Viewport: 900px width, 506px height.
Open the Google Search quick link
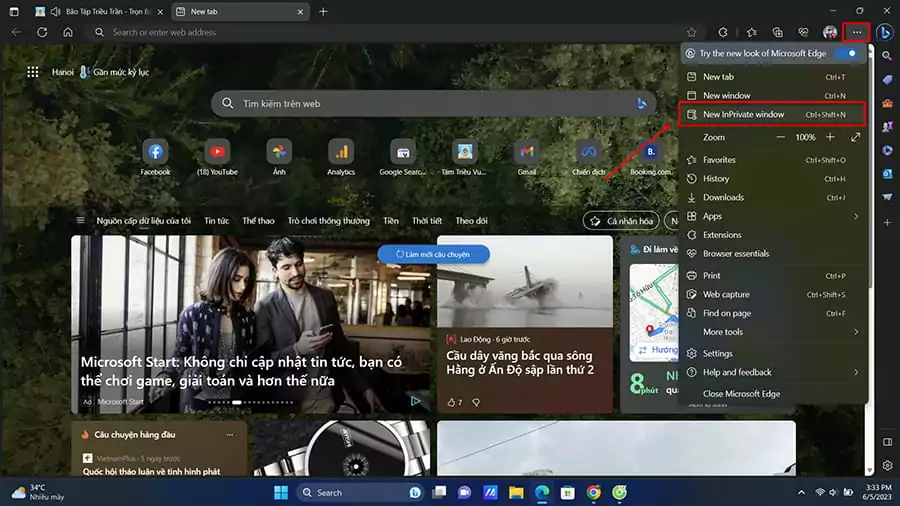[x=403, y=157]
